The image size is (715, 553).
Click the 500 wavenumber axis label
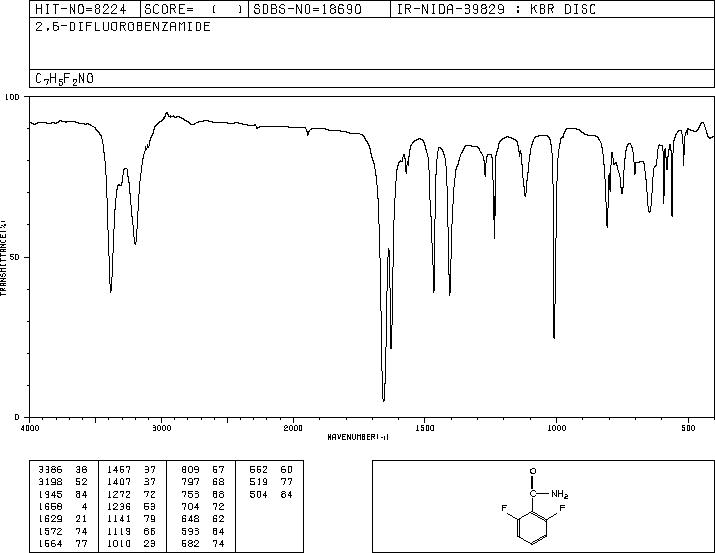pyautogui.click(x=688, y=428)
